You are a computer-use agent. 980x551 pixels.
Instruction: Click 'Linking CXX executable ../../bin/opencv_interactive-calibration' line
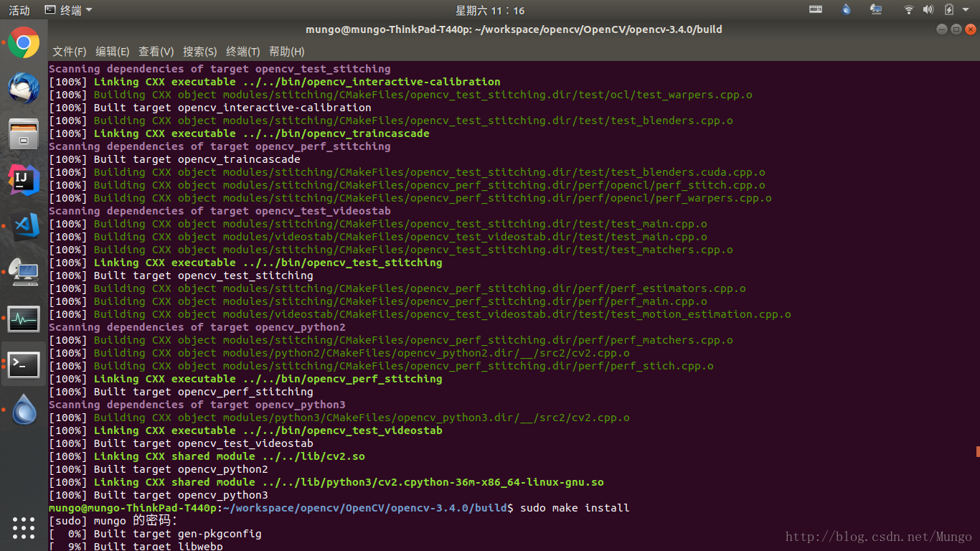click(275, 82)
